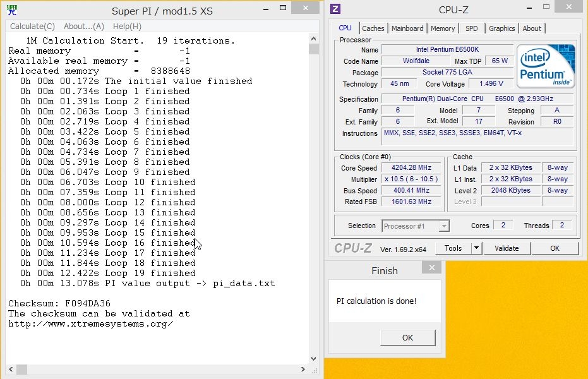Switch to the About tab in CPU-Z
This screenshot has height=379, width=588.
[x=532, y=28]
